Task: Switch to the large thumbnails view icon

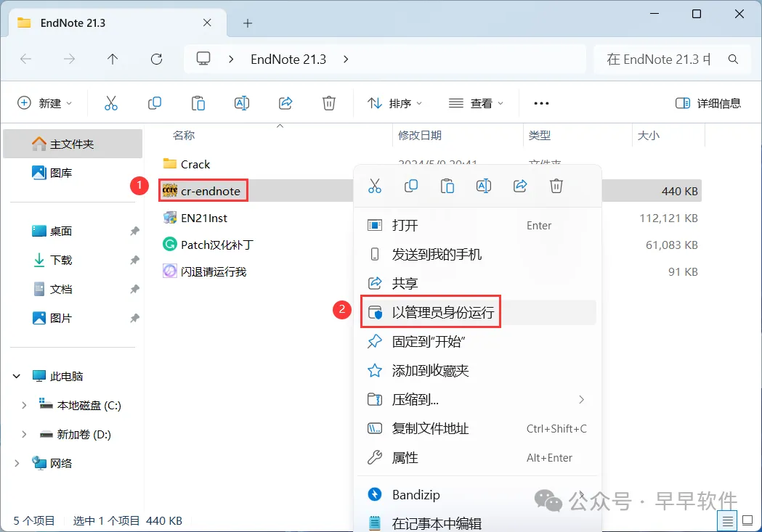Action: [x=748, y=520]
